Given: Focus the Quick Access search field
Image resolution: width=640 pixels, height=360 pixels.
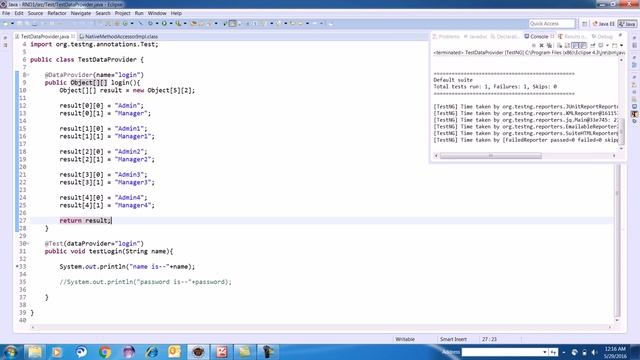Looking at the screenshot, I should 552,24.
